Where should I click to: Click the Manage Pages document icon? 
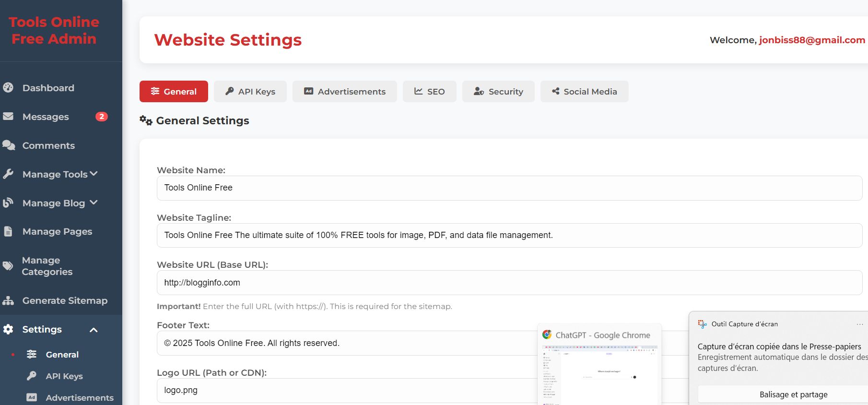(8, 231)
